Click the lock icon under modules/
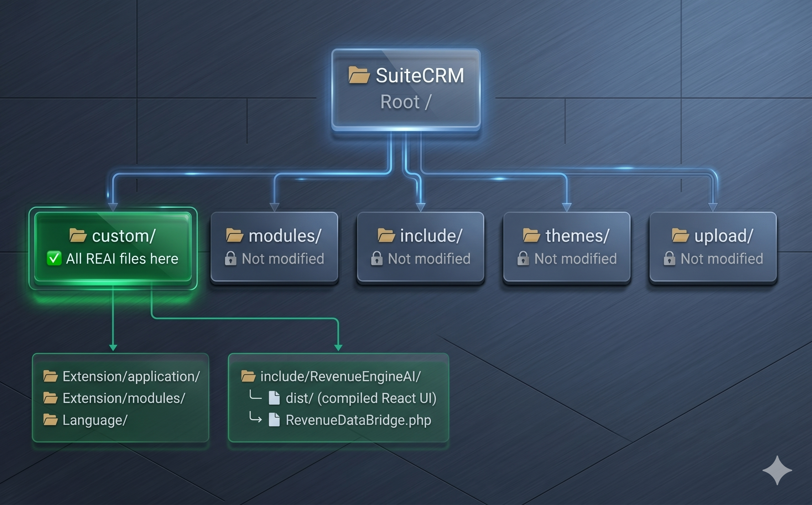Viewport: 812px width, 505px height. pyautogui.click(x=231, y=258)
